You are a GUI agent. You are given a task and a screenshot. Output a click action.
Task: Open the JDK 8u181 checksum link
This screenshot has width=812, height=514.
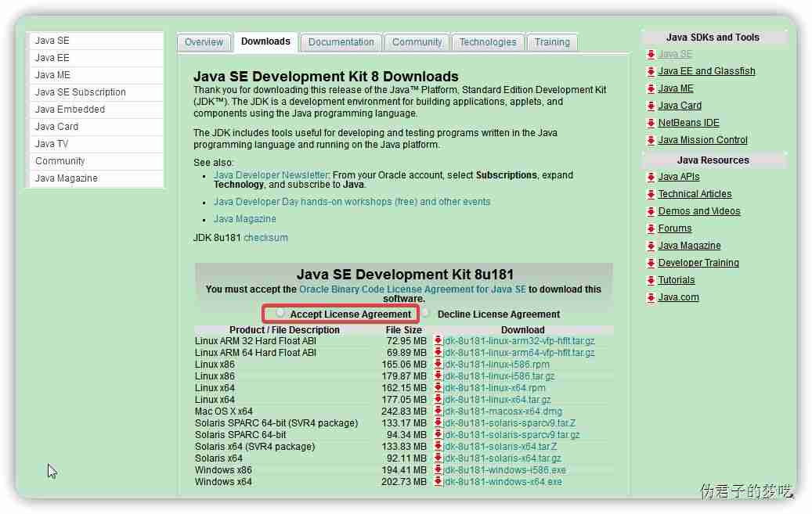click(265, 238)
